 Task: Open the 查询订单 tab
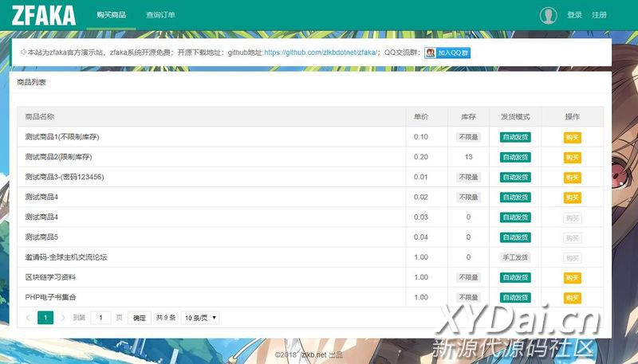pyautogui.click(x=160, y=15)
